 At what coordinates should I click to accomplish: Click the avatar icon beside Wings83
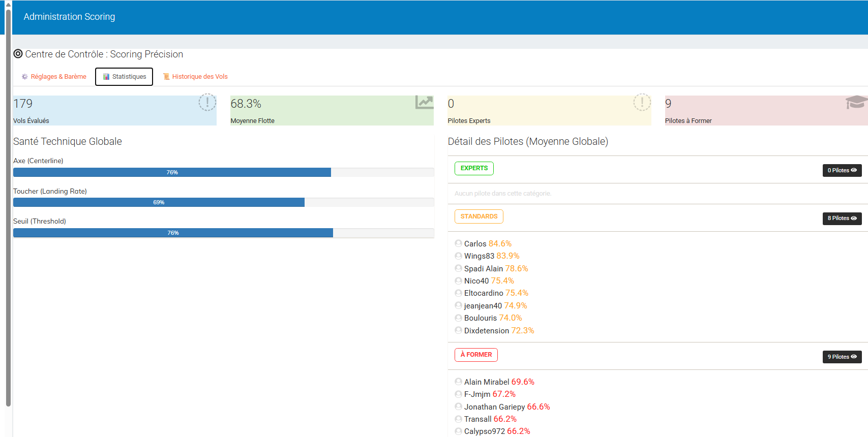(458, 256)
